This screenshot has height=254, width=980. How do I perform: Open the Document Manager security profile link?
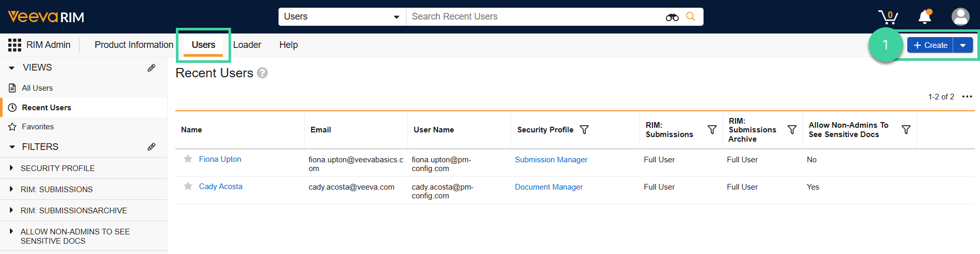click(x=549, y=187)
